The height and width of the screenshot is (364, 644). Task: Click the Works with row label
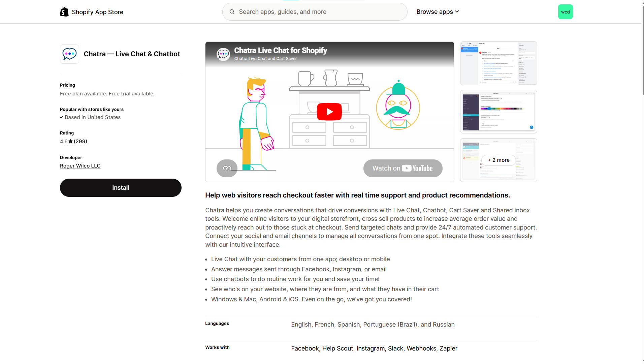217,347
